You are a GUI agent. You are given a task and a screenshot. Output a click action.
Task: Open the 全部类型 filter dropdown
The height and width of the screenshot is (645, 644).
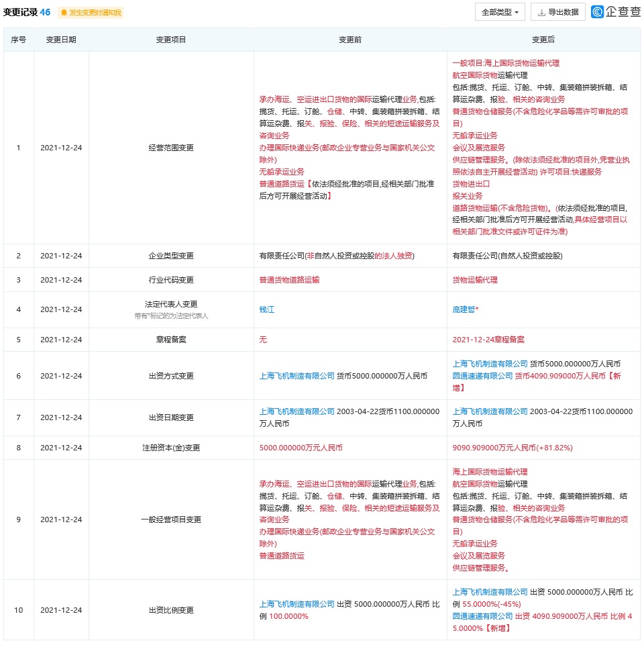pyautogui.click(x=500, y=12)
